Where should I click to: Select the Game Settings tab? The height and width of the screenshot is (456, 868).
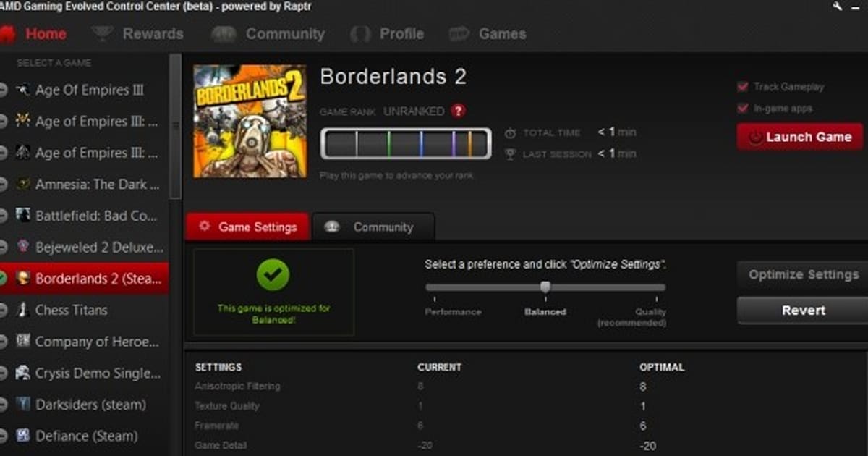[247, 227]
